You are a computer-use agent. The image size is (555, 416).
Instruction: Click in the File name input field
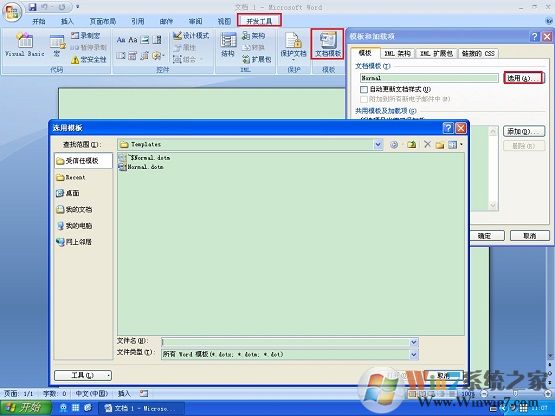(285, 342)
